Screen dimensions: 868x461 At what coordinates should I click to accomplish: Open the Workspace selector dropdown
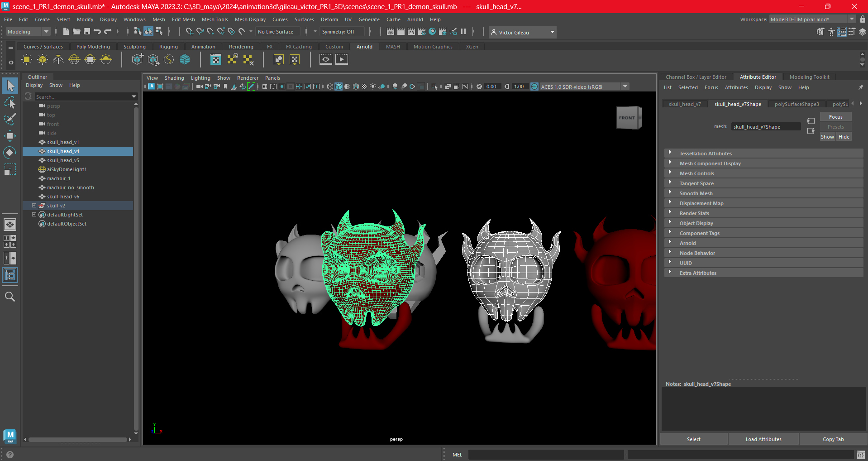[x=812, y=19]
